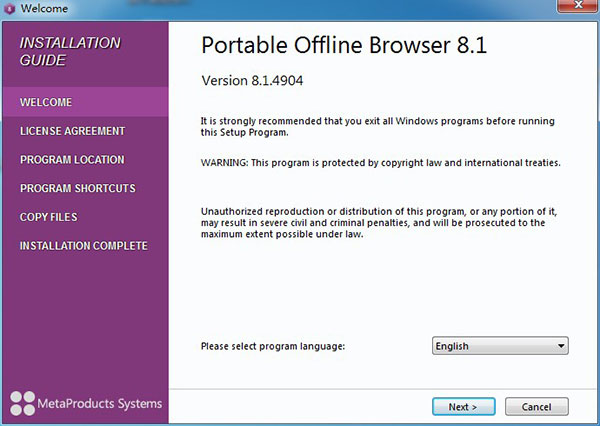This screenshot has height=426, width=600.
Task: Open the program language dropdown
Action: 500,346
